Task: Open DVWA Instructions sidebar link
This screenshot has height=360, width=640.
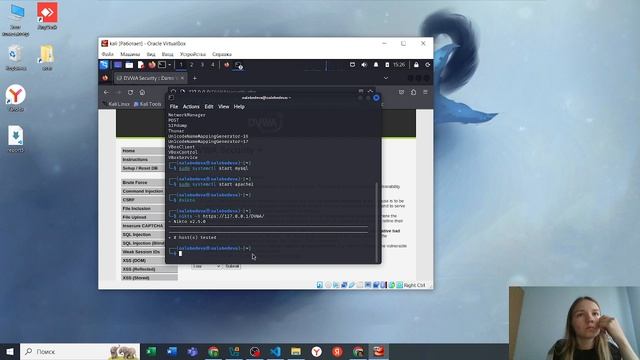Action: [143, 159]
